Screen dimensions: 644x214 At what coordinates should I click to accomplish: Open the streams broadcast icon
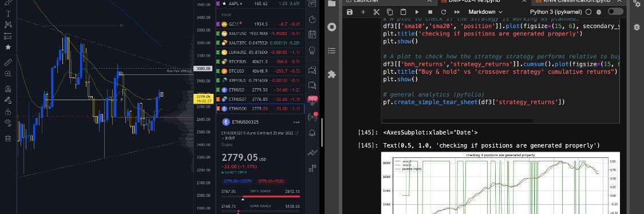click(312, 117)
